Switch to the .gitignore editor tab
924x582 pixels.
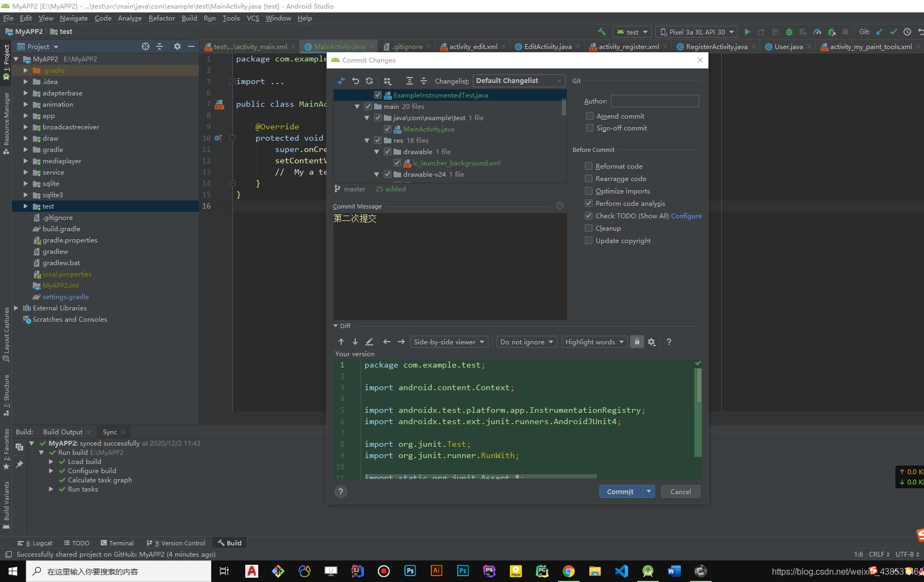point(407,46)
